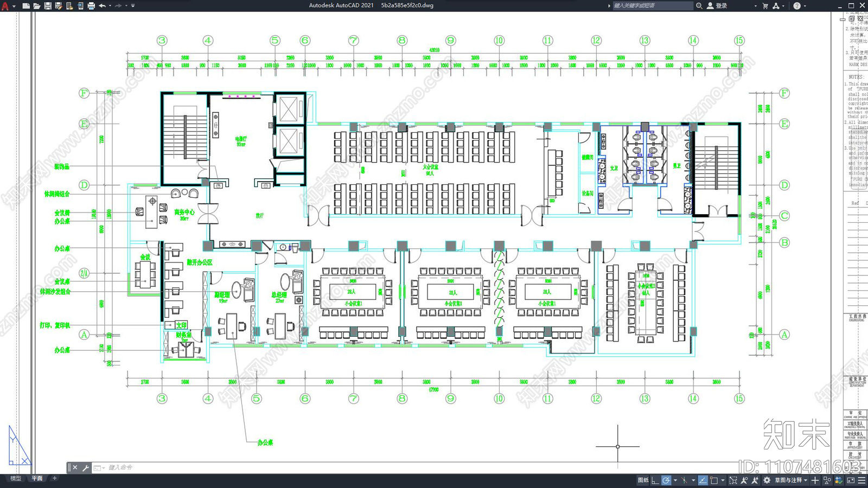Viewport: 868px width, 488px height.
Task: Expand the undo history dropdown arrow
Action: [110, 6]
